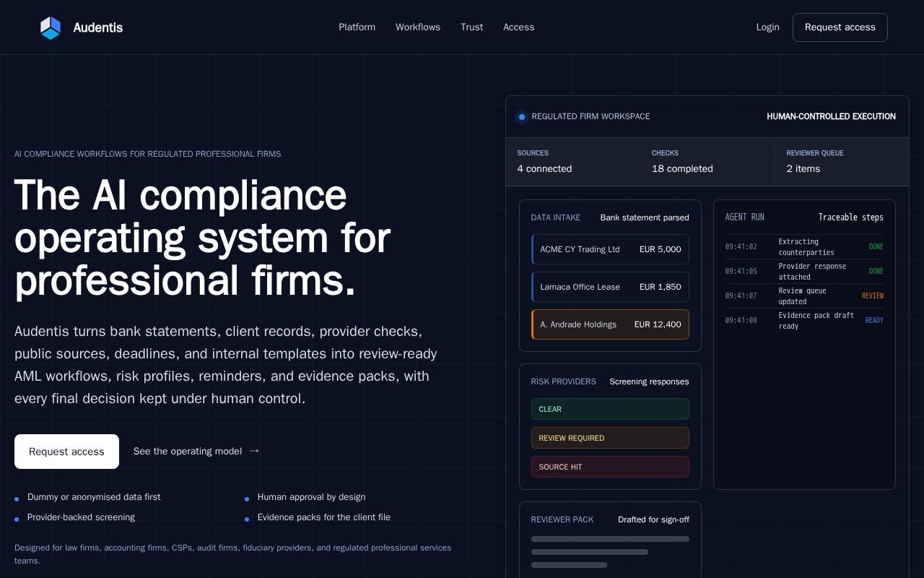This screenshot has height=578, width=924.
Task: Click the 09:41:02 timestamp
Action: point(741,247)
